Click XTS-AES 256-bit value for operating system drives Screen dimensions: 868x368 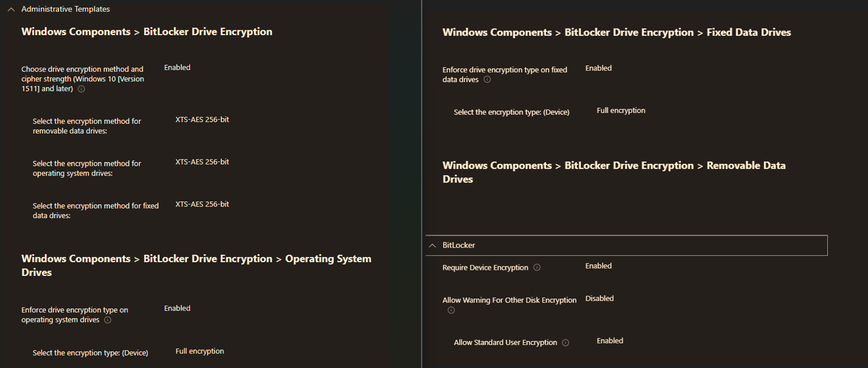click(202, 162)
